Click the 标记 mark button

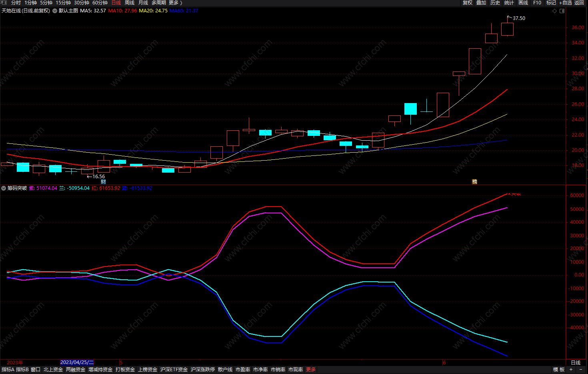[x=551, y=3]
